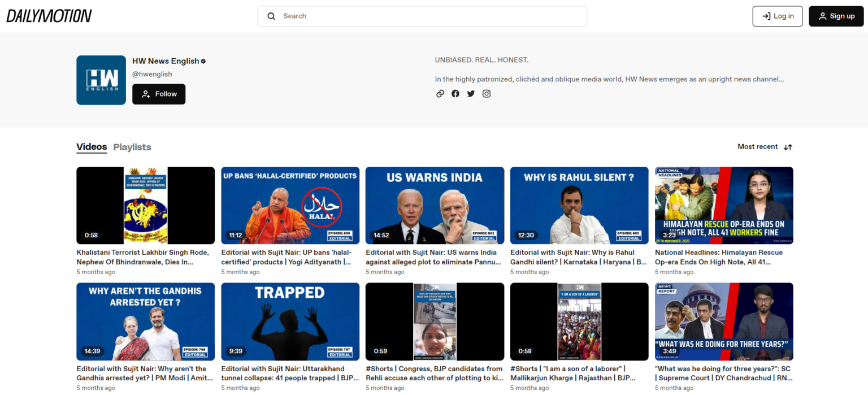Click the Log in button
The width and height of the screenshot is (868, 395).
[x=778, y=16]
